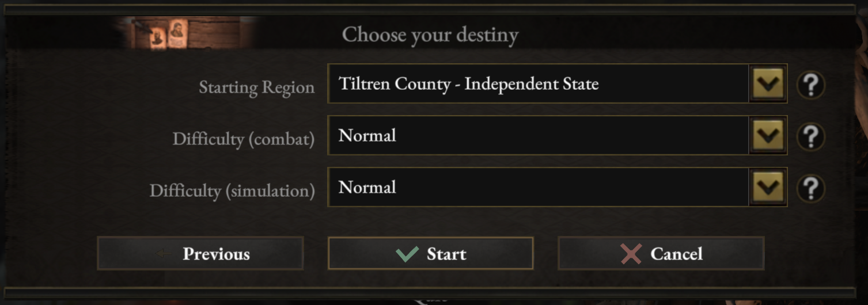Click the 'Choose your destiny' title
The image size is (868, 305).
pyautogui.click(x=430, y=35)
